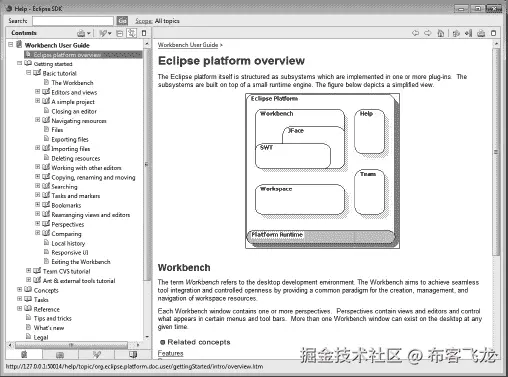Expand the Editors and views node

pos(37,91)
